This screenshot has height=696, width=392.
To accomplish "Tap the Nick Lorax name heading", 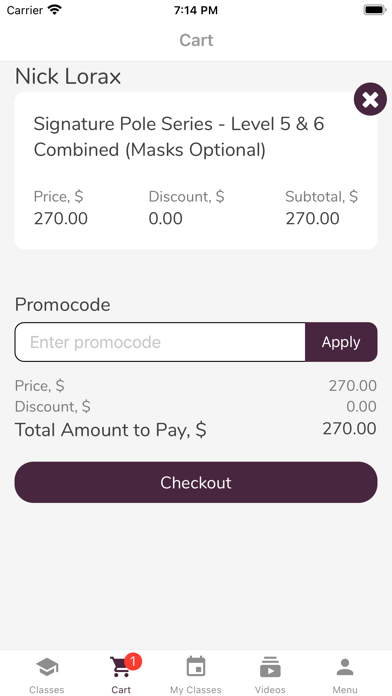I will point(68,76).
